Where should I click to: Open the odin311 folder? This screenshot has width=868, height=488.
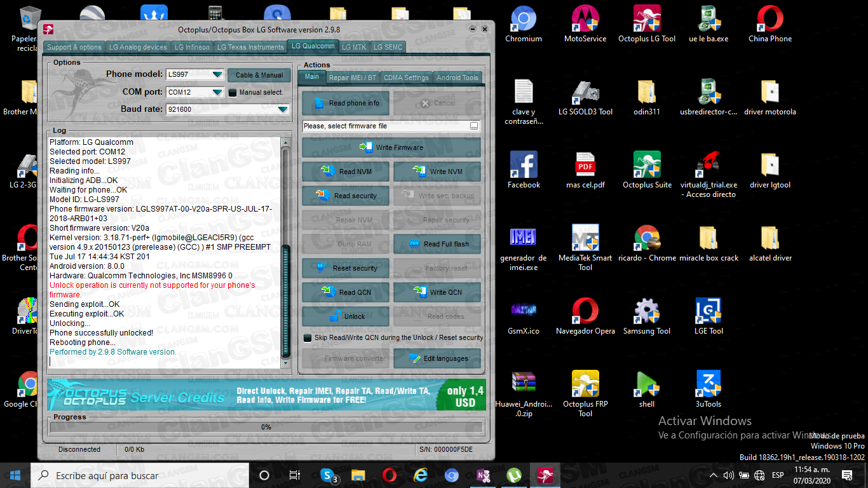tap(647, 98)
